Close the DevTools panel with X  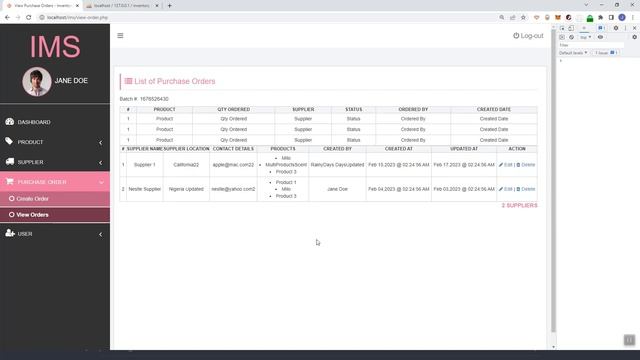634,28
